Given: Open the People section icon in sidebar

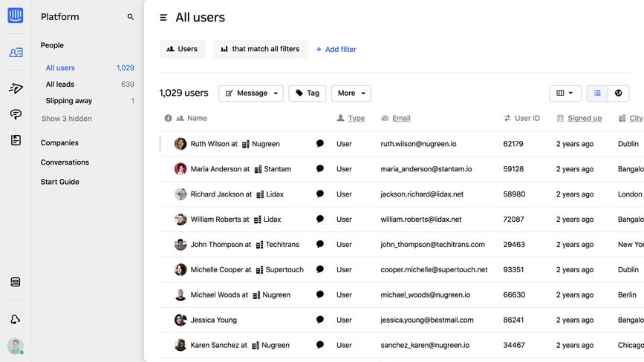Looking at the screenshot, I should pyautogui.click(x=16, y=53).
